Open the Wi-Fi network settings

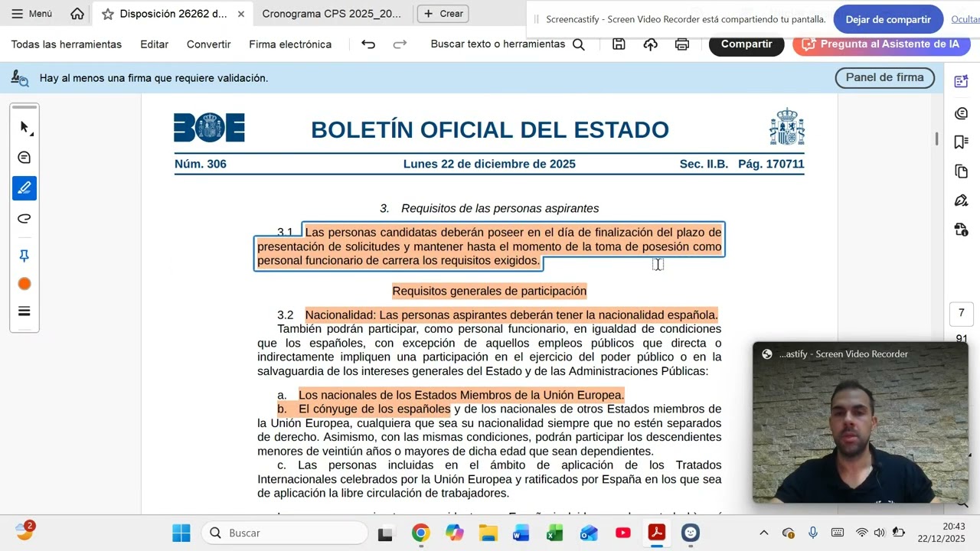(x=862, y=533)
